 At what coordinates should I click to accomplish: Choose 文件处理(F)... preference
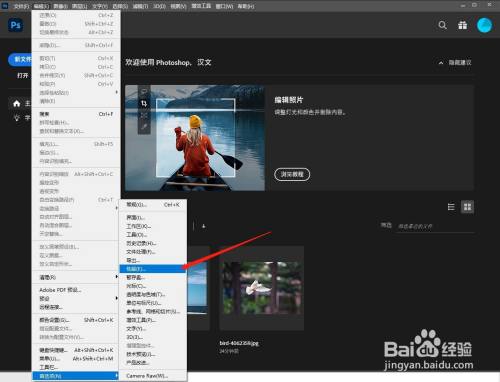pyautogui.click(x=153, y=252)
